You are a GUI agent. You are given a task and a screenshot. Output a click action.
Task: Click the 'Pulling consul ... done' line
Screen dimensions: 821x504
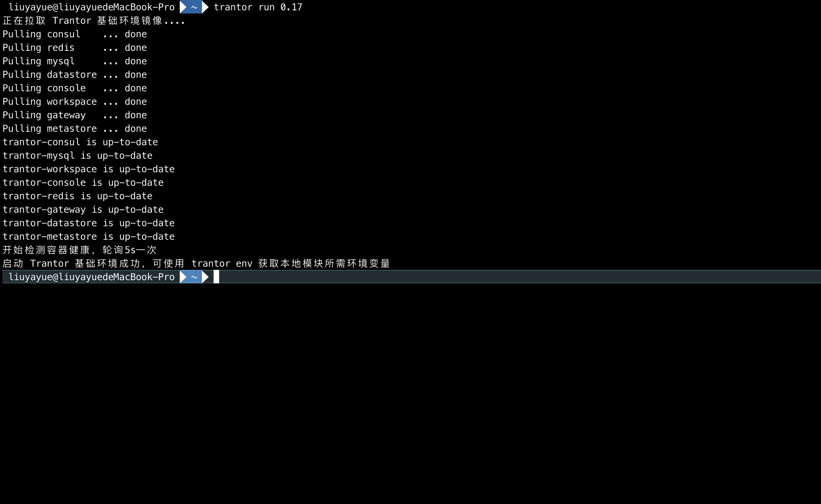tap(74, 34)
